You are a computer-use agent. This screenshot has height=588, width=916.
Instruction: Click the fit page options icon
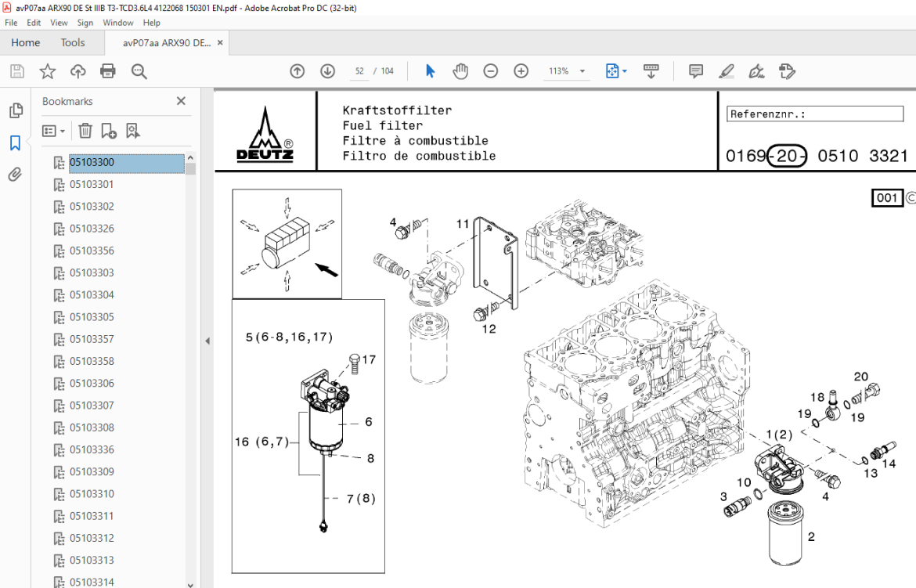click(612, 71)
